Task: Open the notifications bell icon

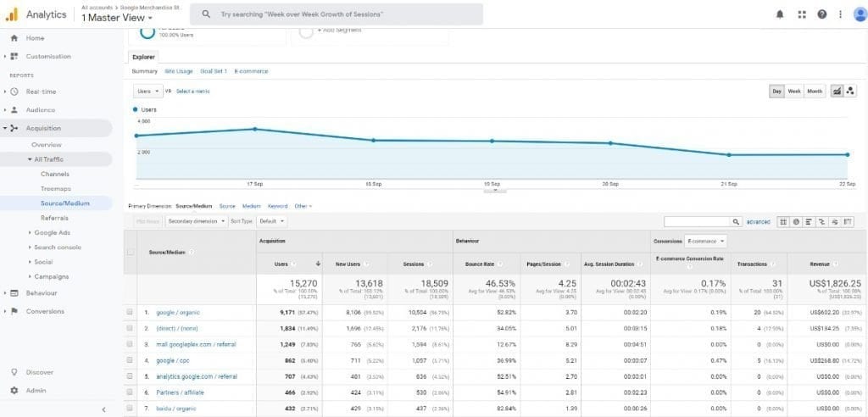Action: click(780, 14)
